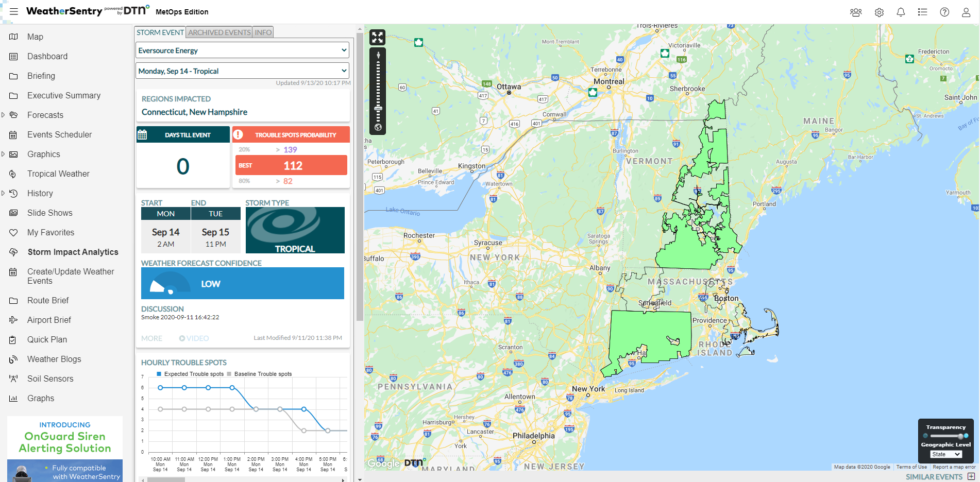Screen dimensions: 980x482
Task: Open the Eversource Energy company dropdown
Action: [242, 50]
